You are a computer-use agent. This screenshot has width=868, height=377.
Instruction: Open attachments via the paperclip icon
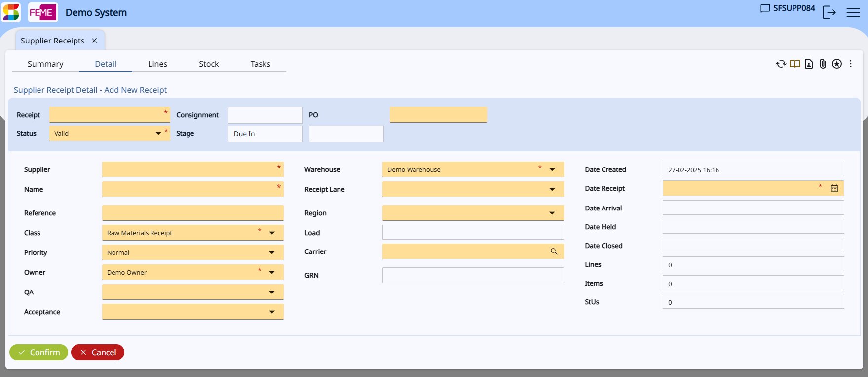pos(823,64)
